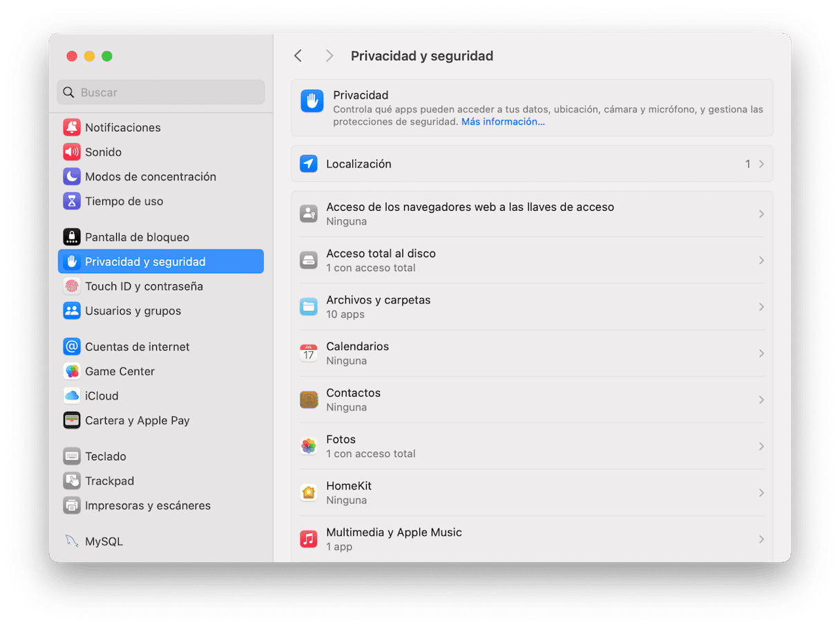Image resolution: width=840 pixels, height=627 pixels.
Task: Click the Privacidad y seguridad hand icon in sidebar
Action: 72,261
